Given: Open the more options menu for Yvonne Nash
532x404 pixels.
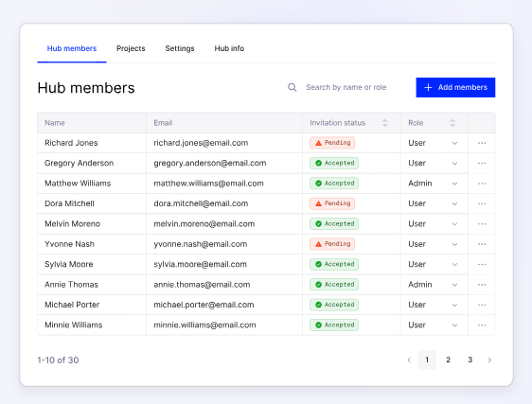Looking at the screenshot, I should [x=482, y=244].
